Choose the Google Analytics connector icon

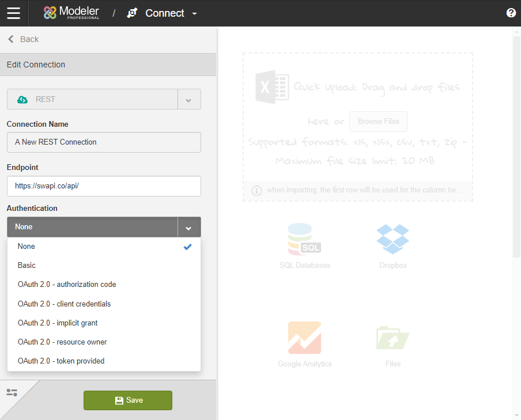[x=304, y=338]
